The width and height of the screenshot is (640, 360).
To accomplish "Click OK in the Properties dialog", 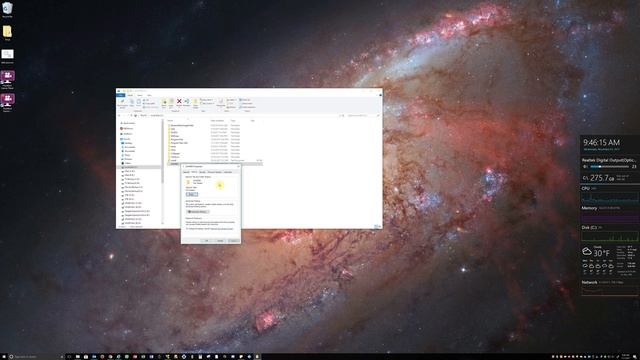I will pyautogui.click(x=207, y=241).
